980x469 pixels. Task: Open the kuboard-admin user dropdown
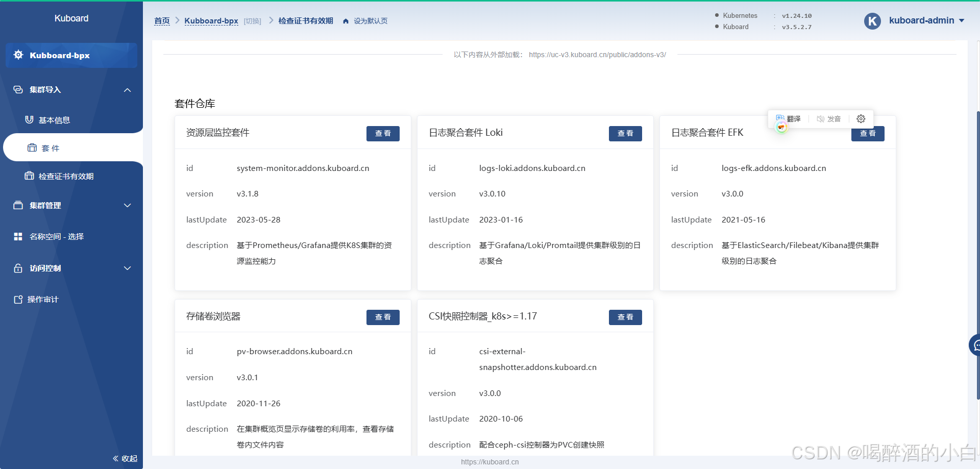click(x=962, y=21)
